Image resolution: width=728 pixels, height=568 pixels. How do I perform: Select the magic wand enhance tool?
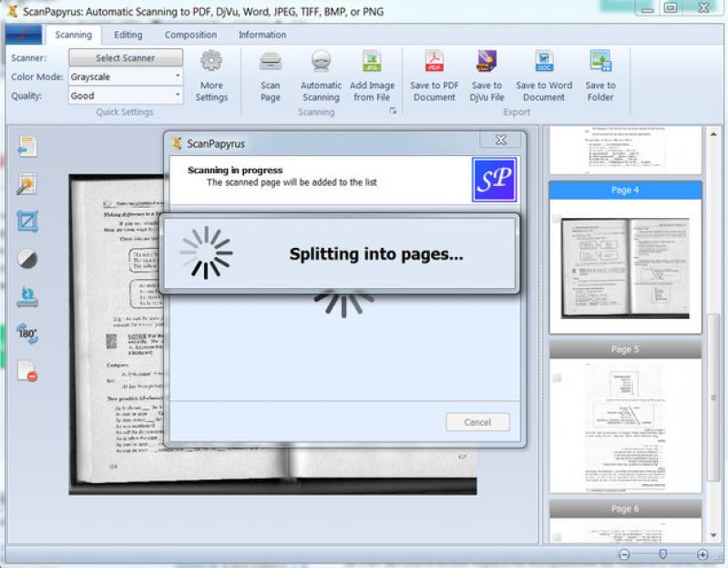pyautogui.click(x=27, y=184)
